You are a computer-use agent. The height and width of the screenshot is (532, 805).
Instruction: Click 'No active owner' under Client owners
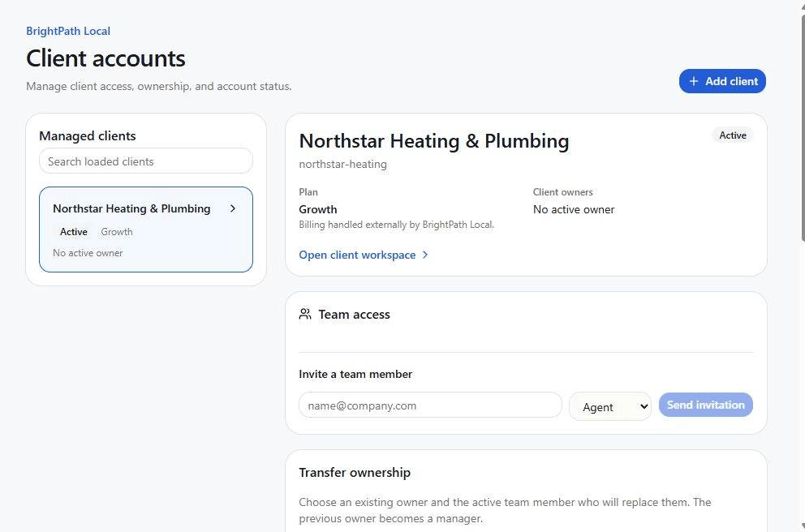click(574, 209)
